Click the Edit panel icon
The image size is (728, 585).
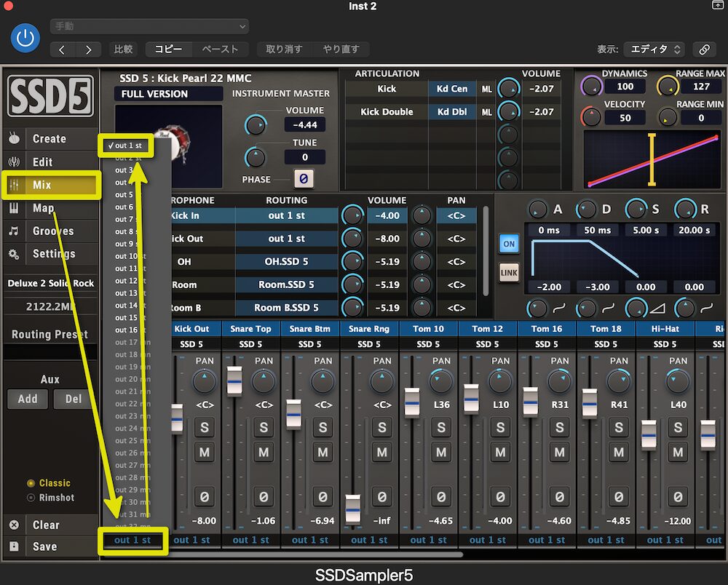click(x=15, y=162)
